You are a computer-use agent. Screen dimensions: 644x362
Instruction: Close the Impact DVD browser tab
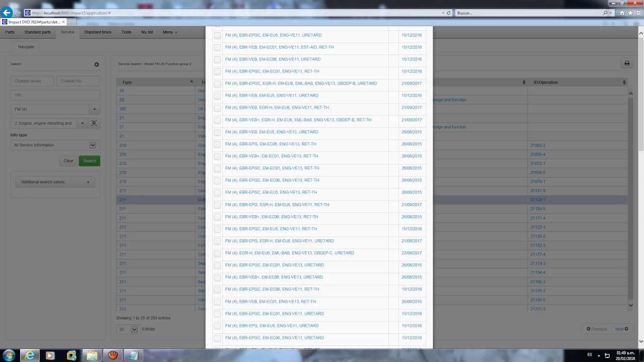[x=63, y=22]
